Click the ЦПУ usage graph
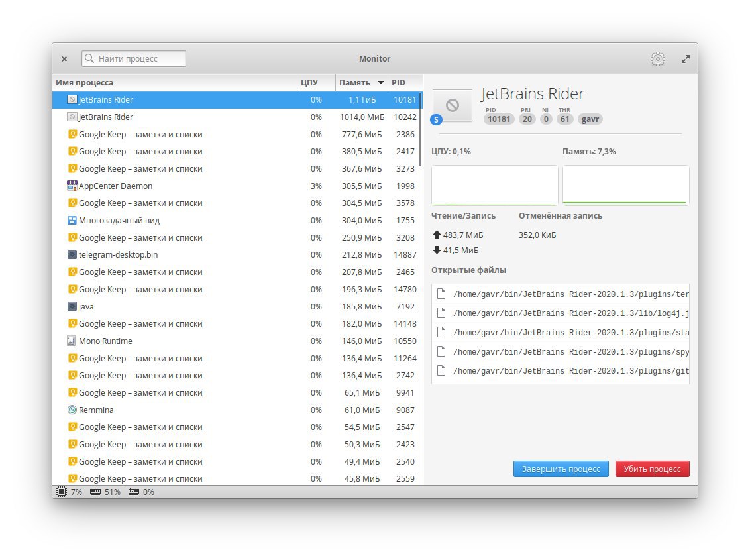 coord(494,186)
